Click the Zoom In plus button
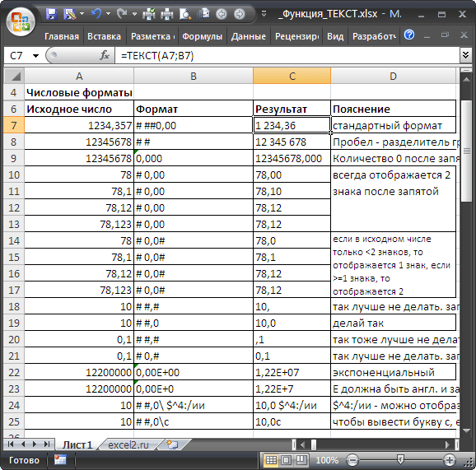Screen dimensions: 476x470 pos(450,460)
